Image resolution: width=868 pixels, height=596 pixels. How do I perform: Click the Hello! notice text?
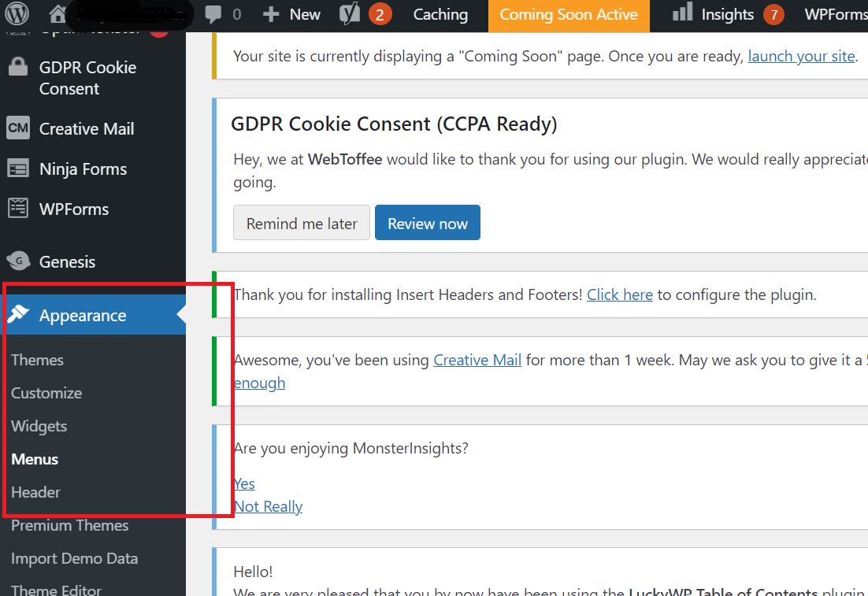point(253,572)
